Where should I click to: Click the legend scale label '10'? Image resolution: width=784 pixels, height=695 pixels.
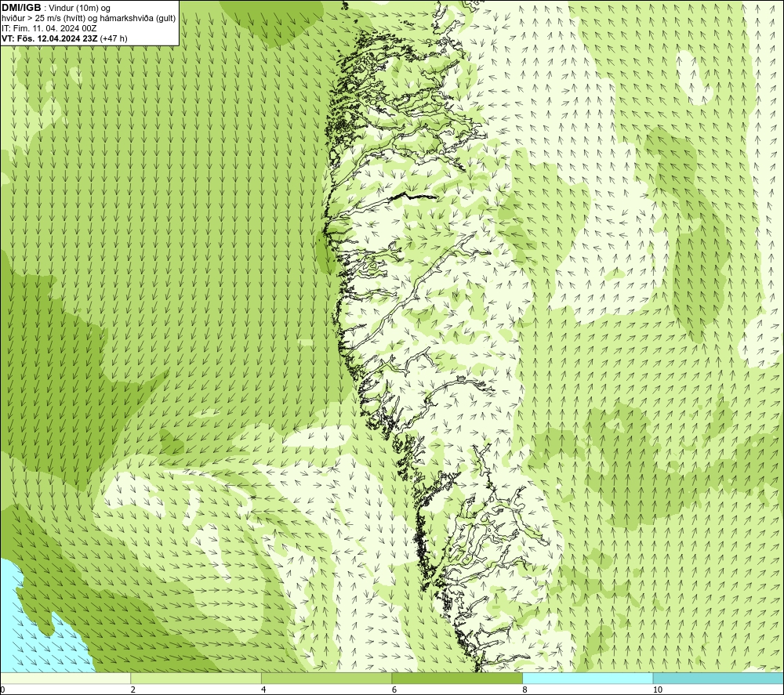658,690
